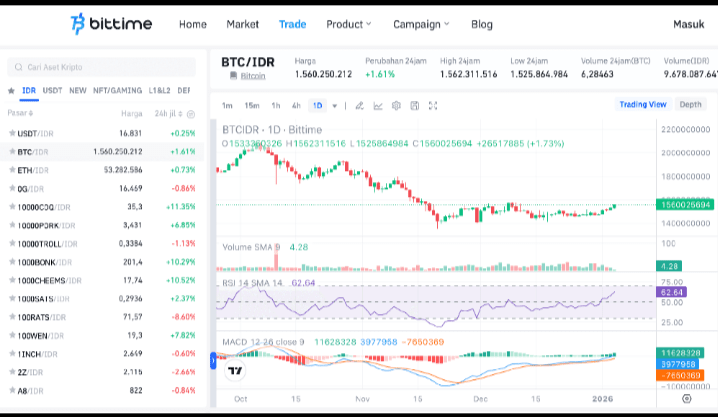Favorite the 1000BONK/IDR pair star
This screenshot has width=718, height=417.
[x=12, y=262]
